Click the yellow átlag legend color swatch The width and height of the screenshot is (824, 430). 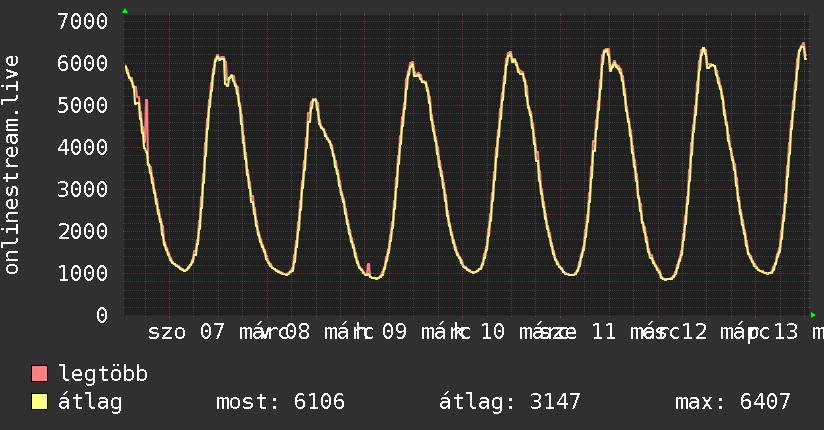(x=40, y=402)
